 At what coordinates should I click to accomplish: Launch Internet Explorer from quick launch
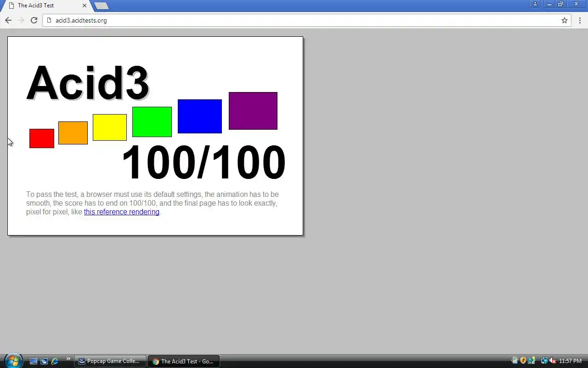click(x=55, y=362)
